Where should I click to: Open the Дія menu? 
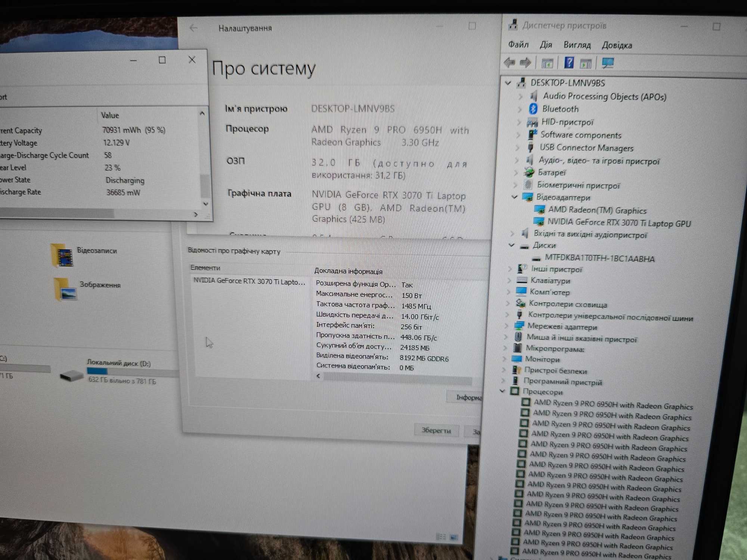click(x=546, y=45)
